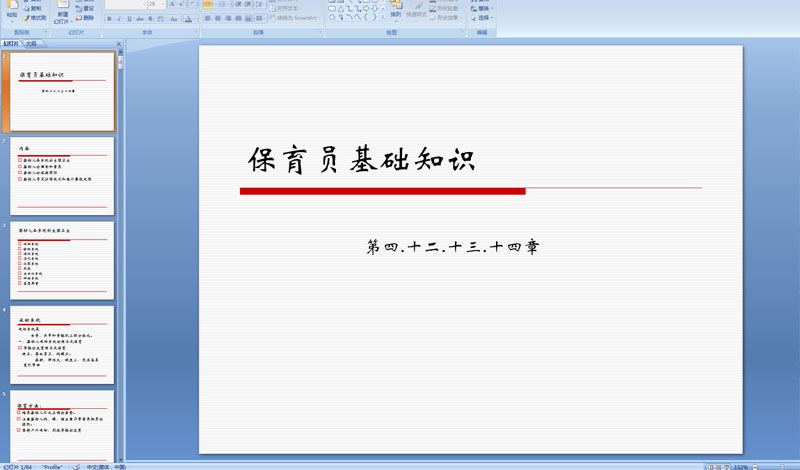Open Quick Styles (快速样式) gallery

point(416,11)
